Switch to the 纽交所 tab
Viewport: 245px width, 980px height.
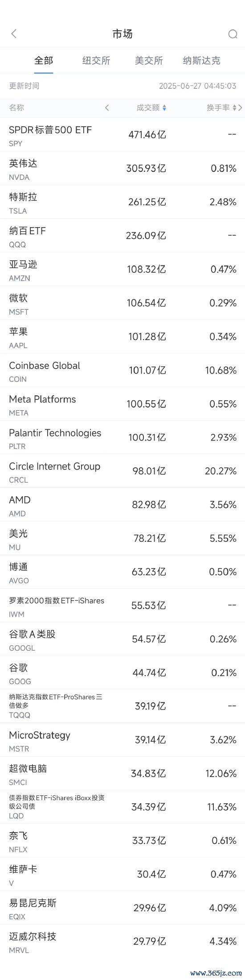coord(96,61)
